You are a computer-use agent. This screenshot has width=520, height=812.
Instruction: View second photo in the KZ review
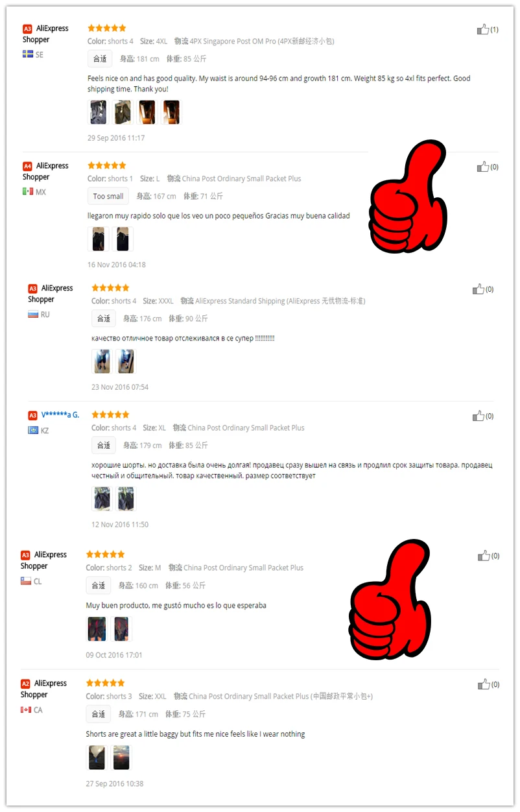[126, 499]
